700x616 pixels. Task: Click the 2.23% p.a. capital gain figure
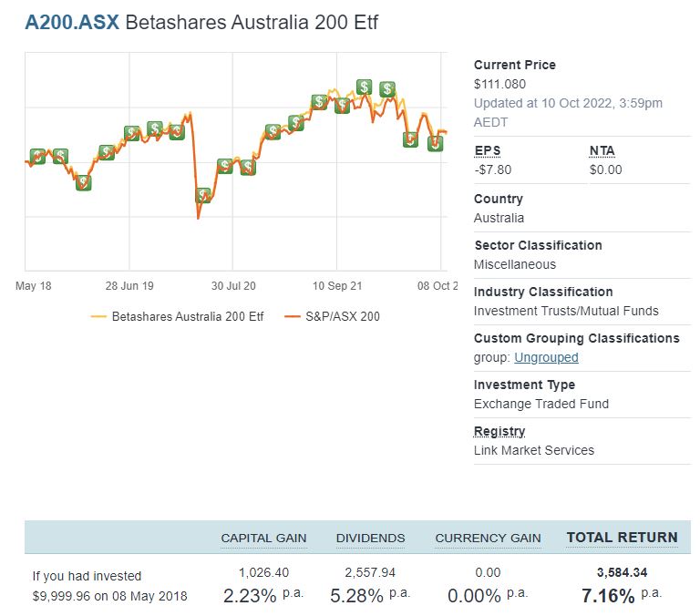263,595
